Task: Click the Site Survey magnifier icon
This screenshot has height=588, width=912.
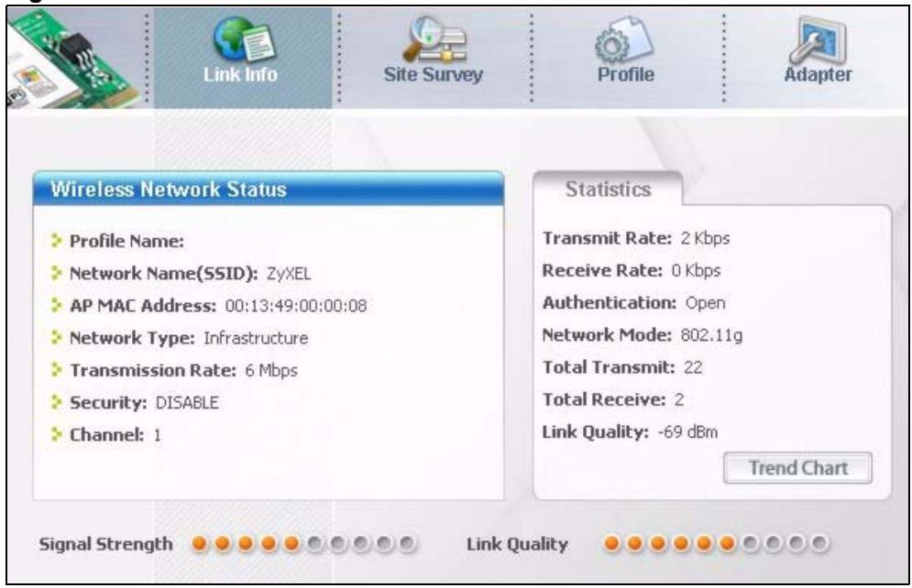Action: [x=435, y=39]
